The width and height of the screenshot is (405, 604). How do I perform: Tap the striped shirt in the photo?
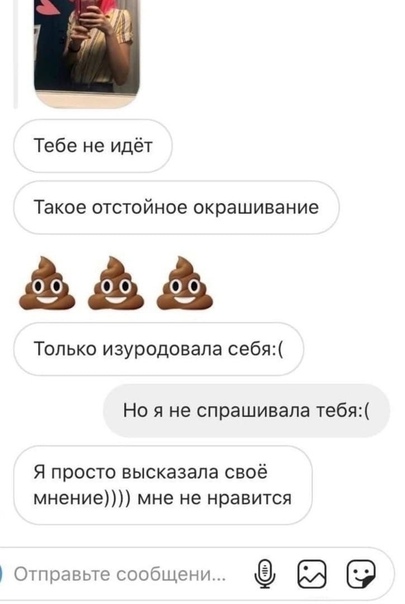(x=101, y=48)
